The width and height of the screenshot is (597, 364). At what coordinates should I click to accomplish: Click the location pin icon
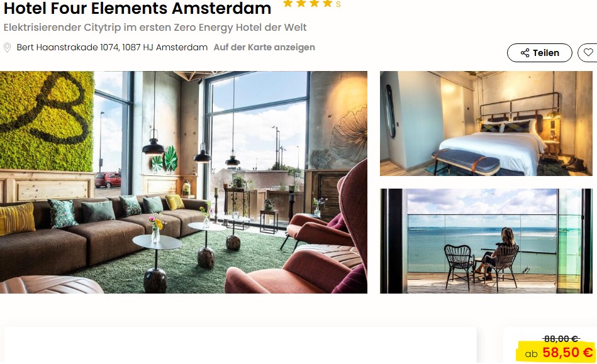[x=7, y=48]
